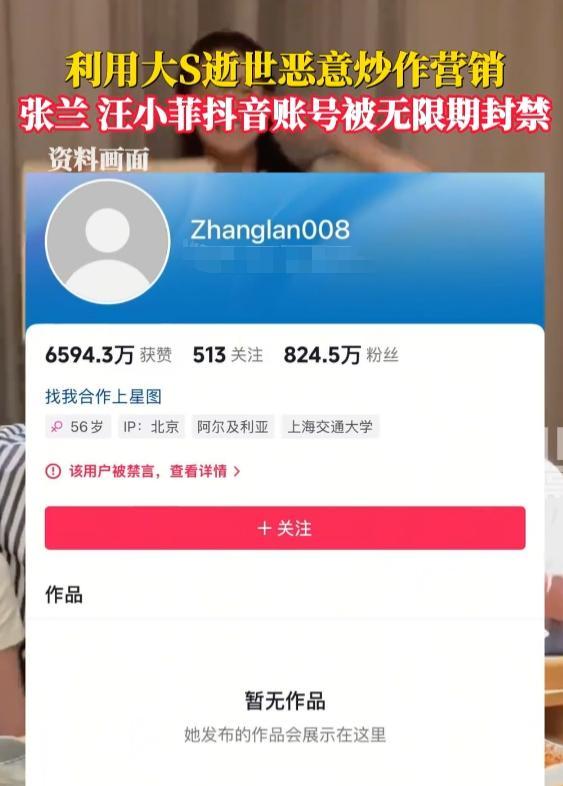
Task: Click the 暂无作品 empty state text
Action: [x=285, y=700]
